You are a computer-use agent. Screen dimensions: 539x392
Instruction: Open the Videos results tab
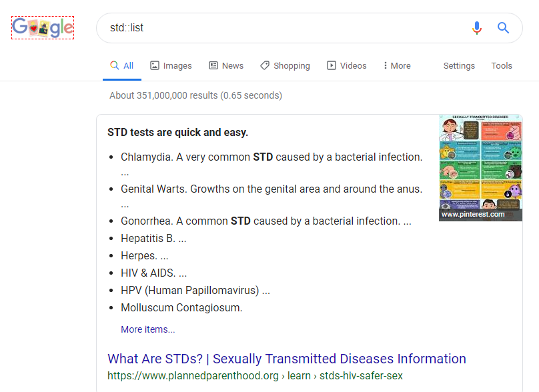[x=353, y=65]
